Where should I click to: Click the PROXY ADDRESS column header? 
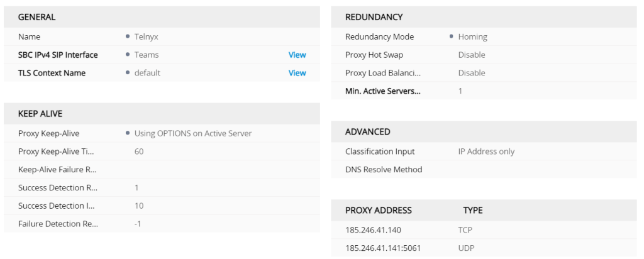pos(379,210)
